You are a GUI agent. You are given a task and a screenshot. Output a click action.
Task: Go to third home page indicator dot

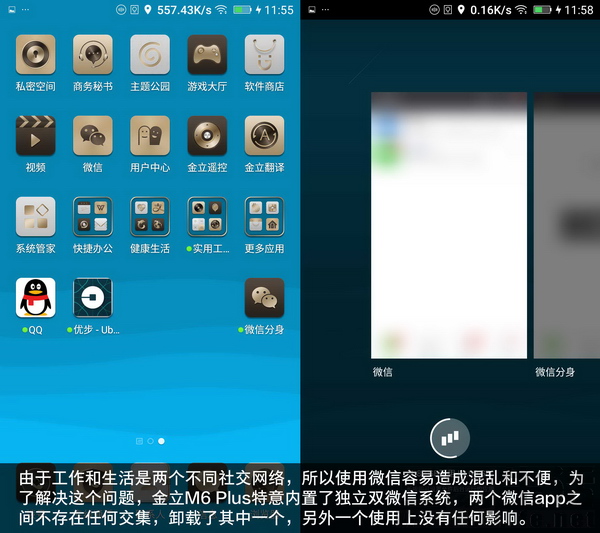[161, 441]
